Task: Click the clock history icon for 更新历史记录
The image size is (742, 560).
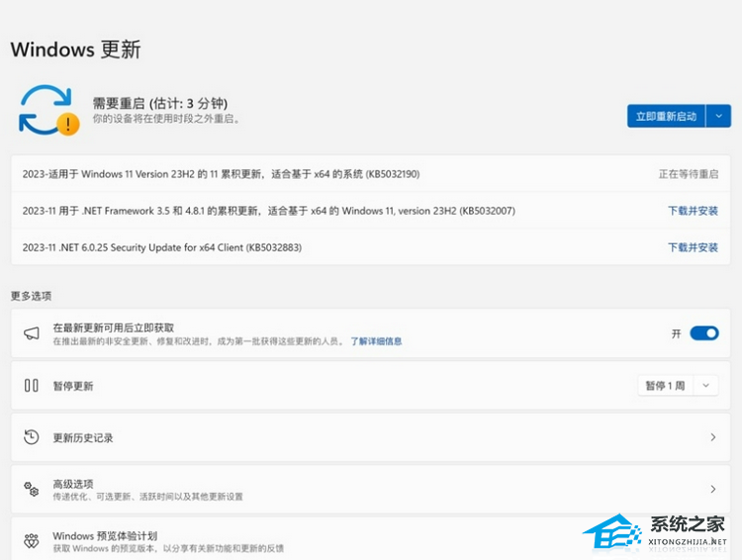Action: coord(32,437)
